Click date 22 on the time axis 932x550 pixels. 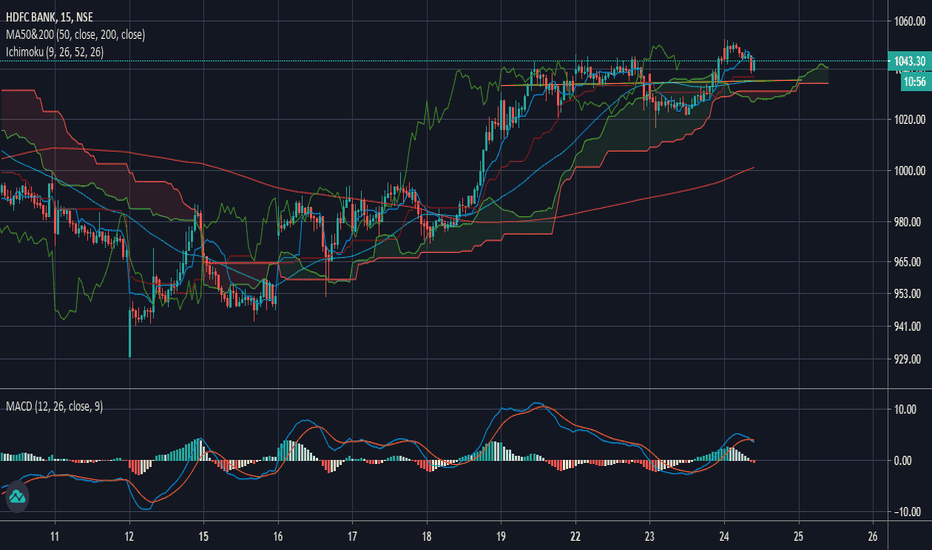[x=575, y=536]
